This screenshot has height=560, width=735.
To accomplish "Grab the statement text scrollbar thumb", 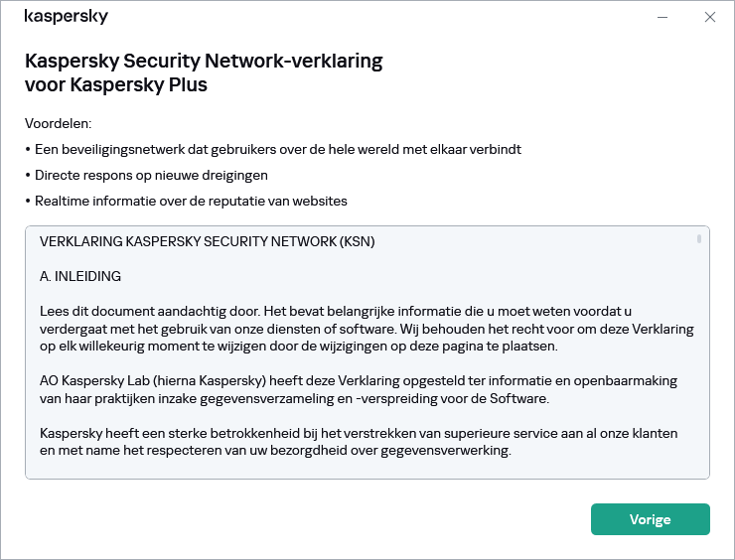I will coord(699,239).
